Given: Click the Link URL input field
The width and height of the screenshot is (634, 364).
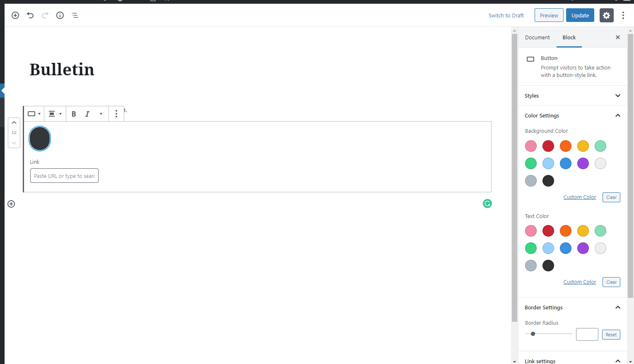Looking at the screenshot, I should click(64, 176).
